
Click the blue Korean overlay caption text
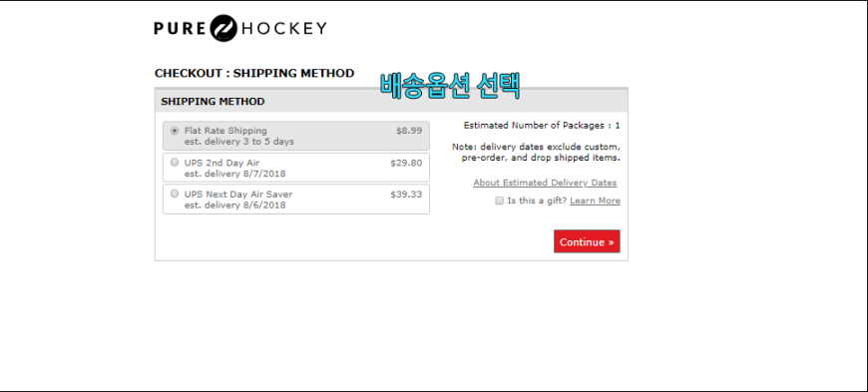tap(450, 87)
